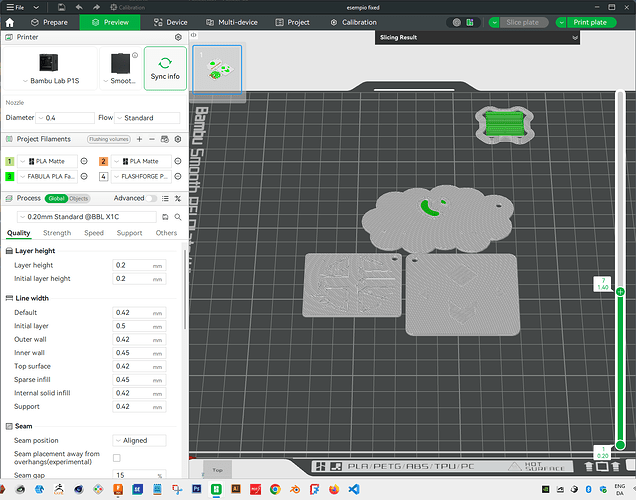Add a filament with plus icon
Viewport: 636px width, 500px height.
(x=140, y=139)
